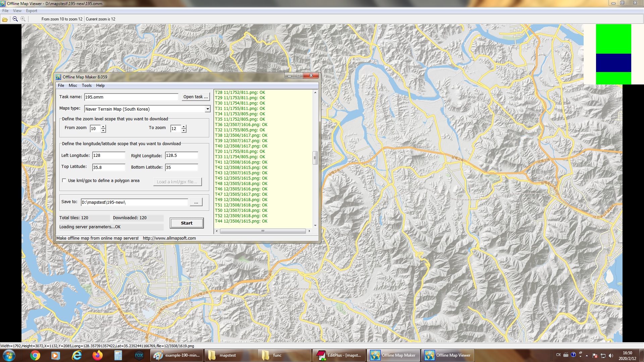Open the IME options language bar arrow

(580, 356)
